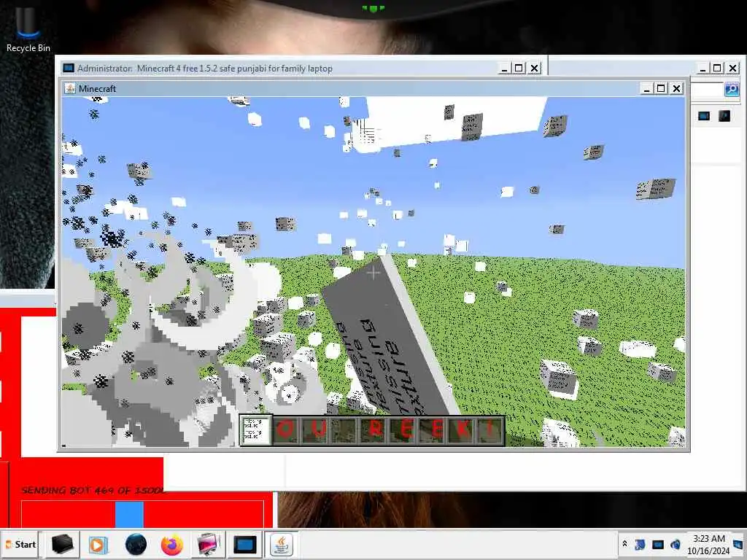Click the Administrator window's title bar icon
747x560 pixels.
coord(69,68)
